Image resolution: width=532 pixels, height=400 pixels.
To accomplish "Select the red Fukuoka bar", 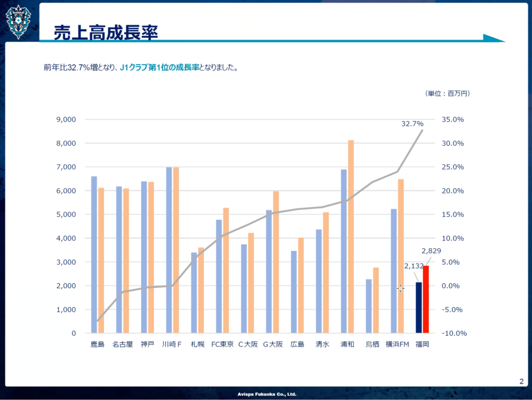I will [426, 299].
